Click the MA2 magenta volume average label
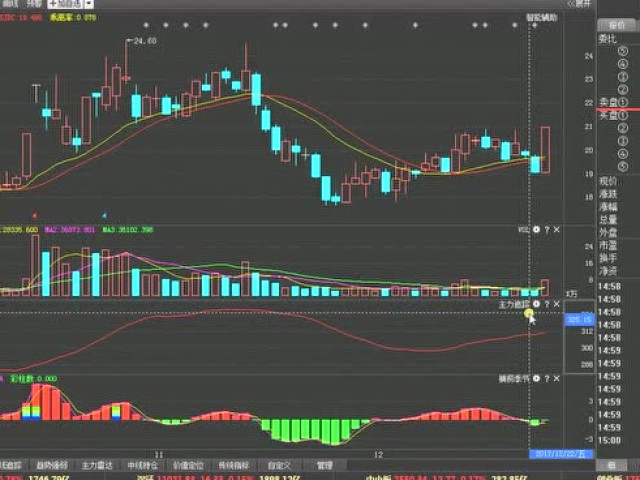 point(70,230)
